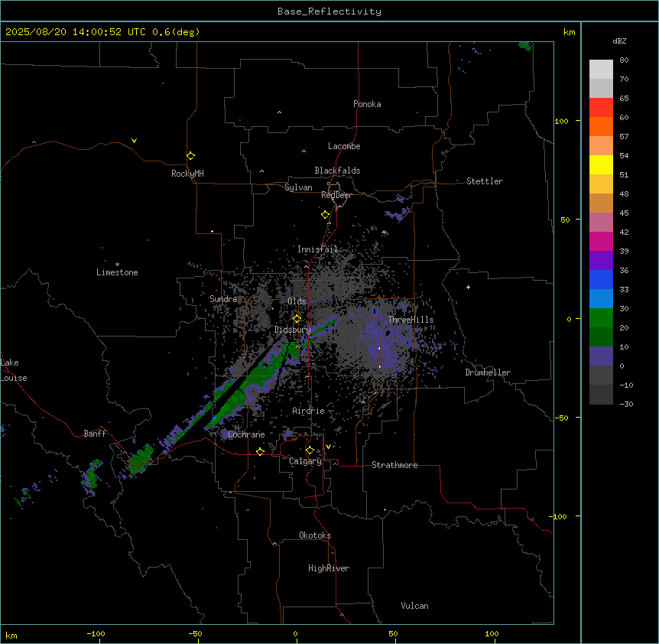Select the Strathmore label
Image resolution: width=659 pixels, height=644 pixels.
(394, 465)
